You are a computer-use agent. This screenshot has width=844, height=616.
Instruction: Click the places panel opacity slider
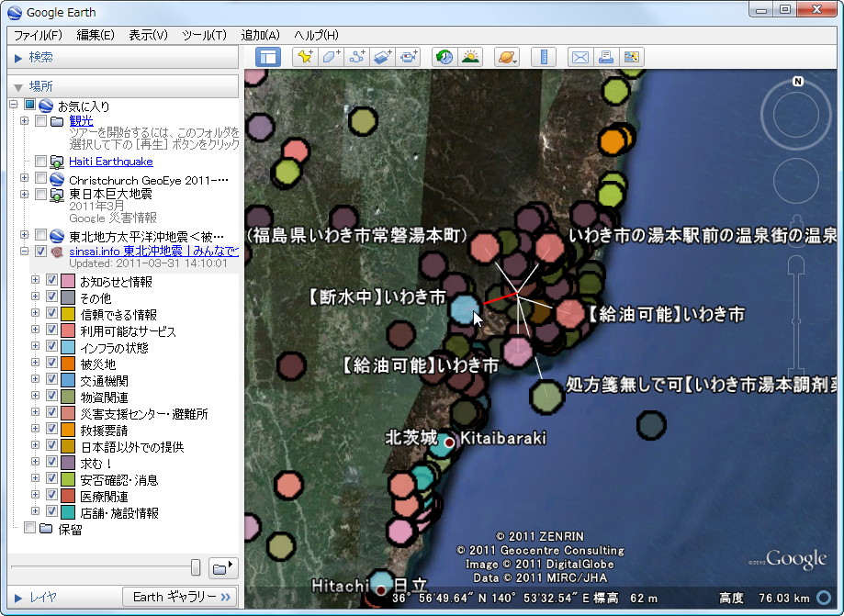(x=196, y=567)
